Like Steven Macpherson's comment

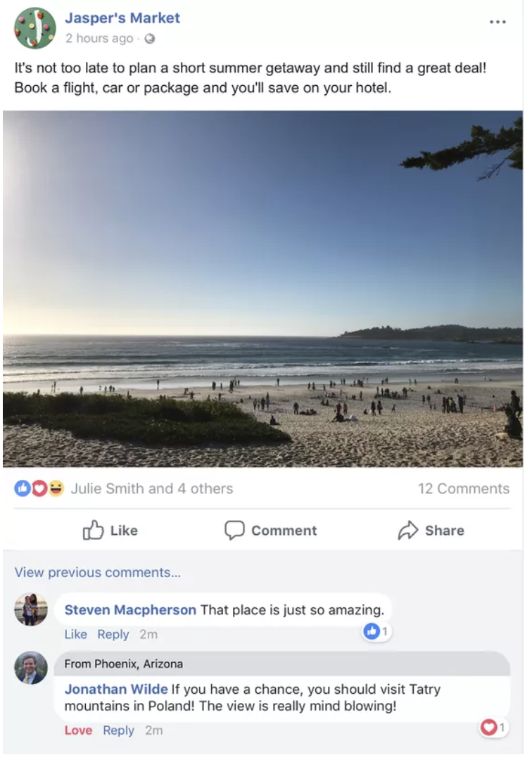pos(75,634)
